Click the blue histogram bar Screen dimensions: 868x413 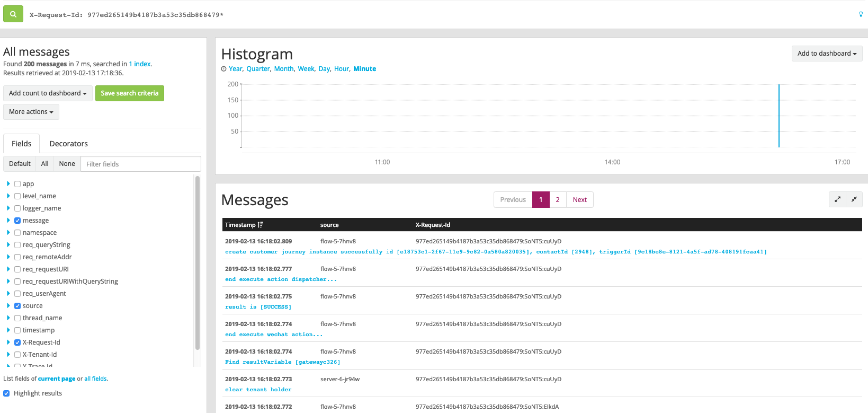[779, 116]
